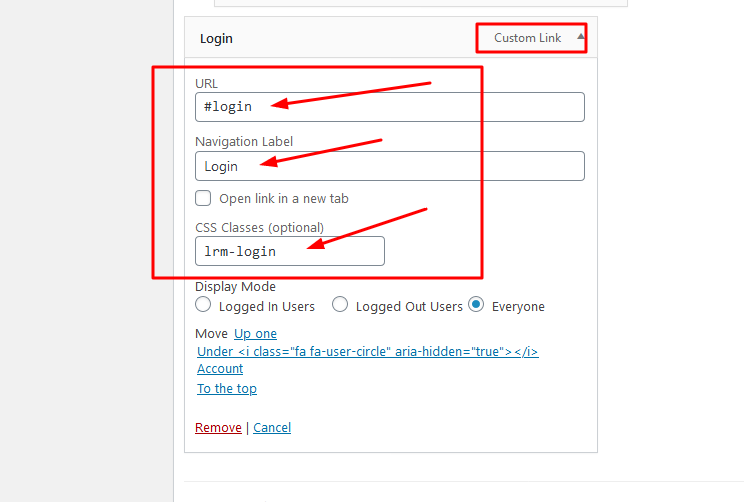Enable Open link in a new tab checkbox
This screenshot has height=502, width=744.
(x=203, y=198)
